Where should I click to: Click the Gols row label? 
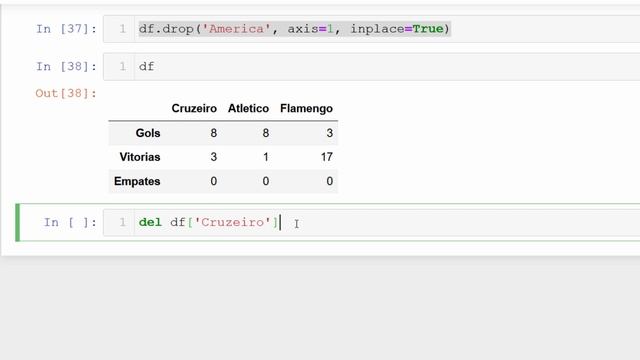[148, 133]
